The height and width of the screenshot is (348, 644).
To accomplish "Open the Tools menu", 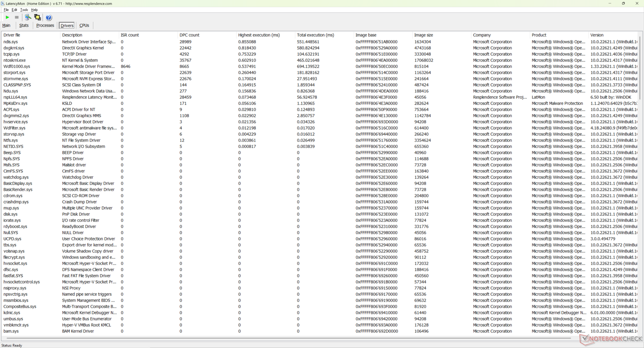I will coord(24,10).
